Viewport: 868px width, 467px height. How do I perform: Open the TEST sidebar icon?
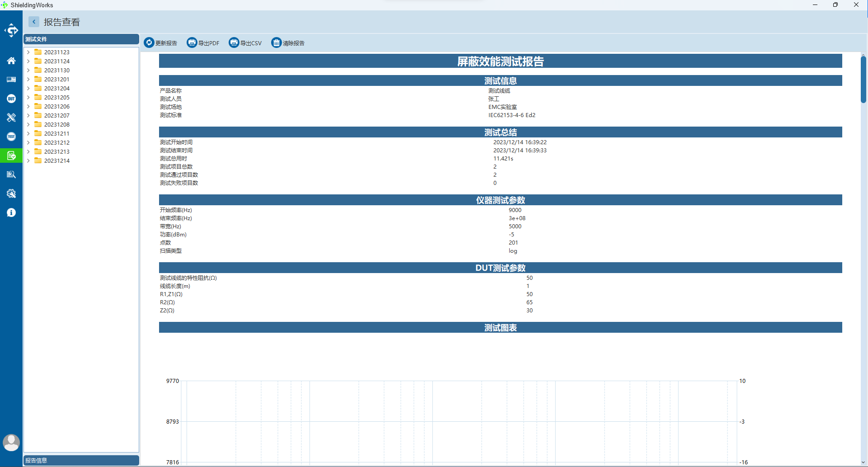pos(11,137)
